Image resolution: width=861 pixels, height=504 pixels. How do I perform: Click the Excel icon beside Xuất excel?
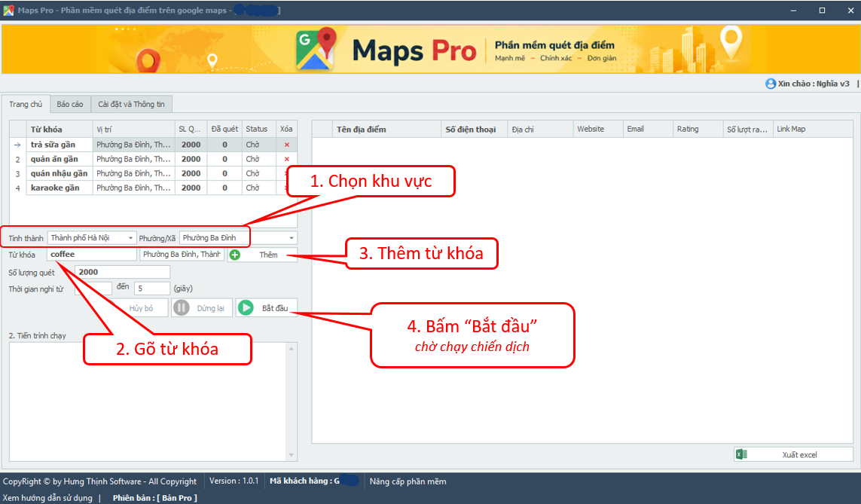pyautogui.click(x=742, y=454)
